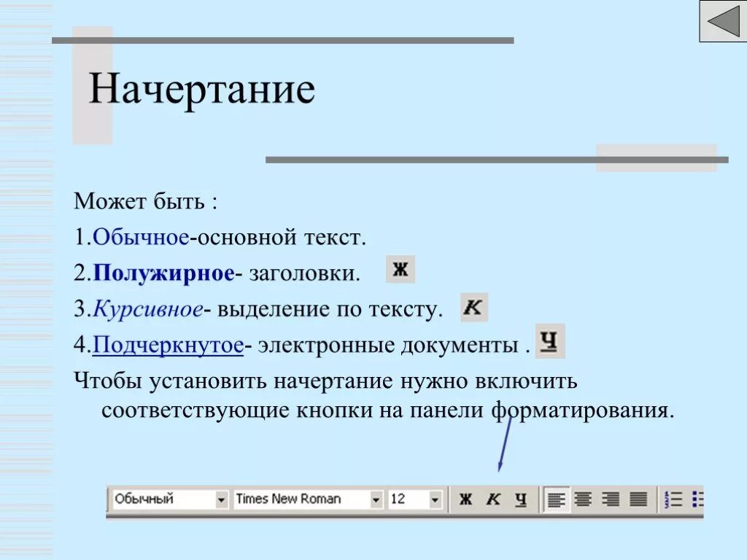Click the underline Ч icon beside Подчеркнутое

(x=550, y=341)
